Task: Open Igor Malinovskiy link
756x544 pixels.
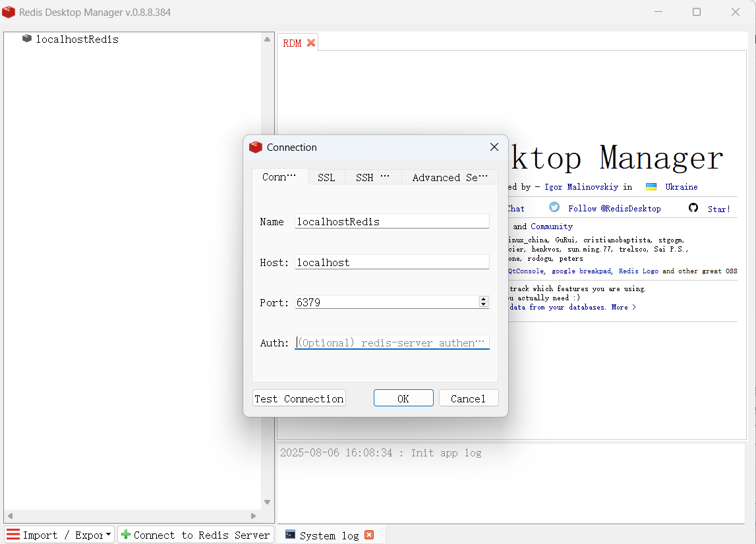Action: click(x=581, y=187)
